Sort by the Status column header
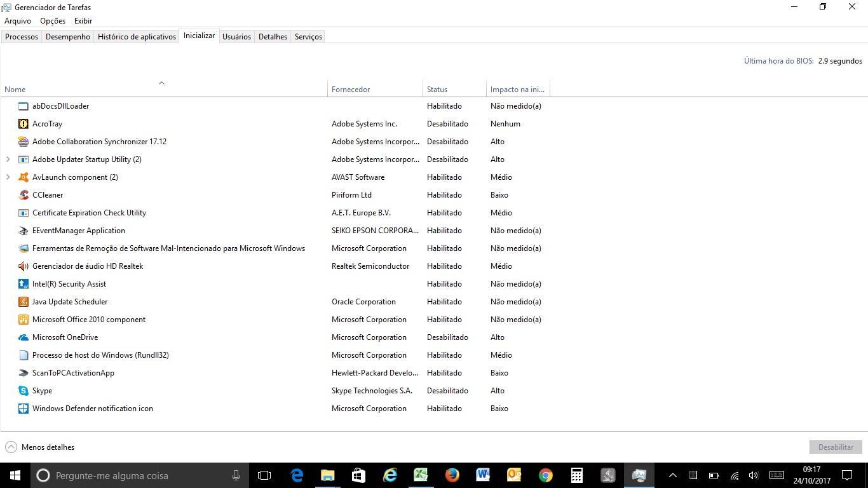 coord(454,88)
